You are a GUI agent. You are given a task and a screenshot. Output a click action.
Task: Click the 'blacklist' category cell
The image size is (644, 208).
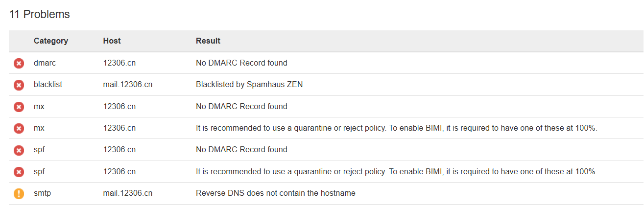pyautogui.click(x=48, y=85)
